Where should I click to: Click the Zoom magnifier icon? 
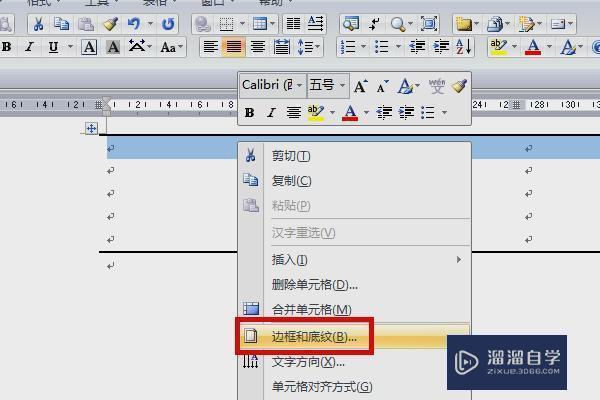(398, 24)
